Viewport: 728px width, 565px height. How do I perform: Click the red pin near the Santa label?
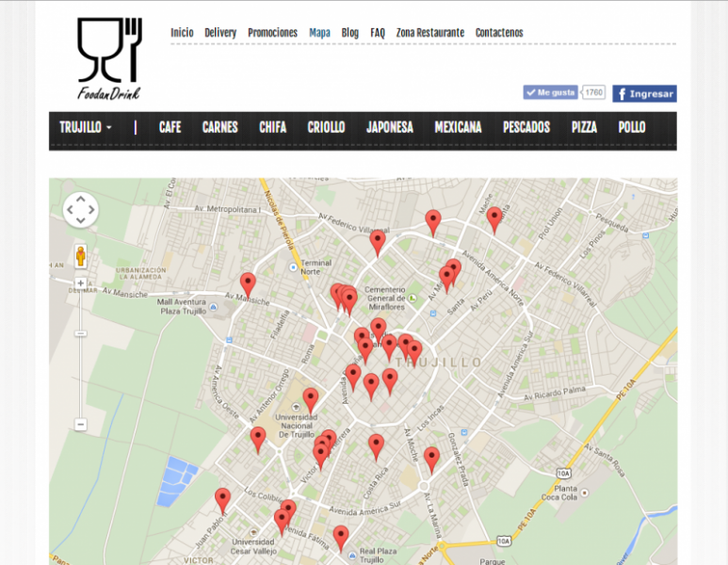click(494, 218)
